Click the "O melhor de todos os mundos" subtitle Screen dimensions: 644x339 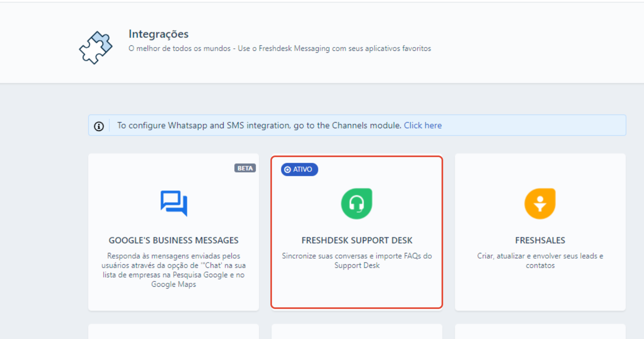click(x=280, y=48)
